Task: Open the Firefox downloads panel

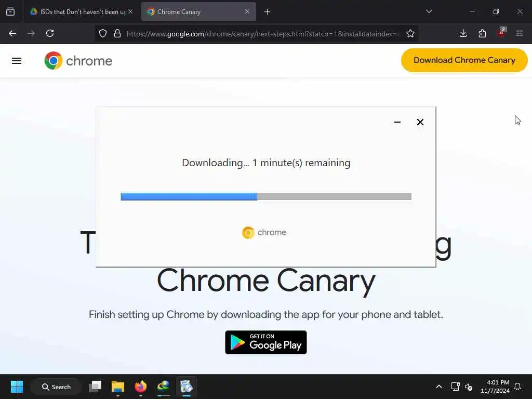Action: [463, 33]
